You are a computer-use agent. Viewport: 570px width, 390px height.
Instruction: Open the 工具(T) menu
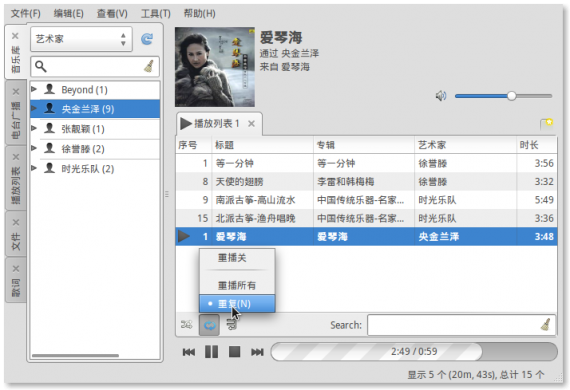click(156, 14)
